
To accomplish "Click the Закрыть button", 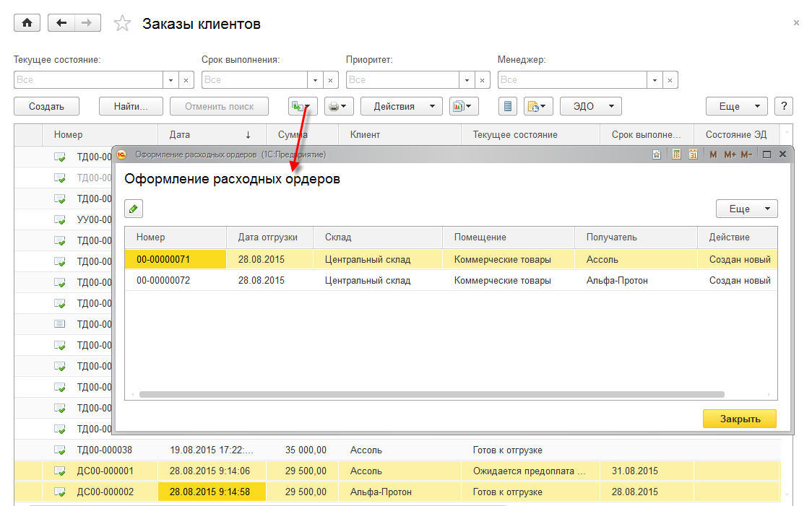I will point(739,419).
